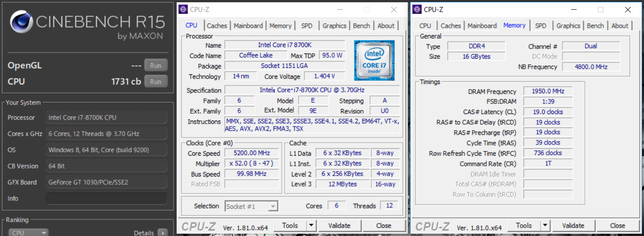Click the Details arrow button in Ranking
Image resolution: width=644 pixels, height=236 pixels.
pos(162,233)
